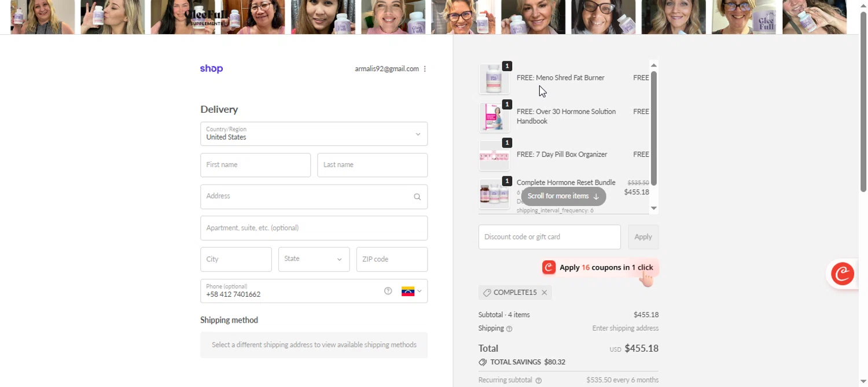
Task: Click the floating red coupon extension icon
Action: tap(843, 274)
